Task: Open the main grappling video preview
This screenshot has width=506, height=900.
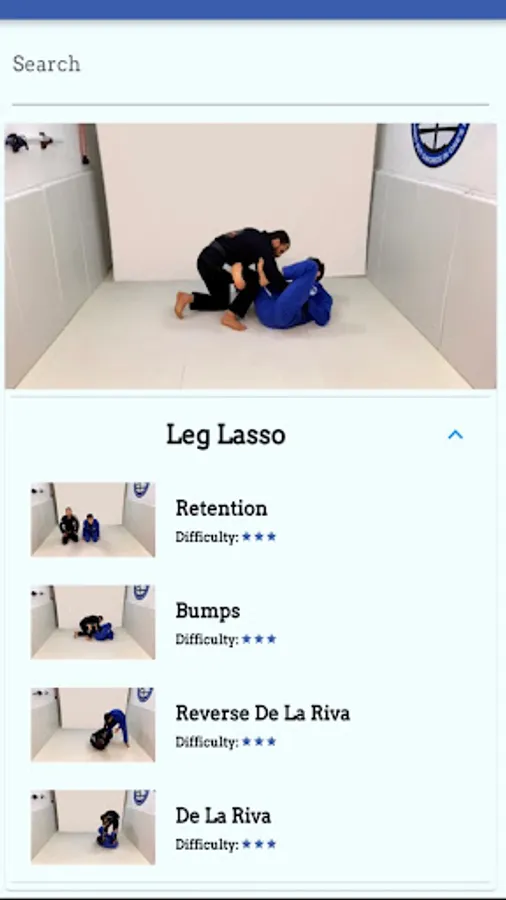Action: [251, 256]
